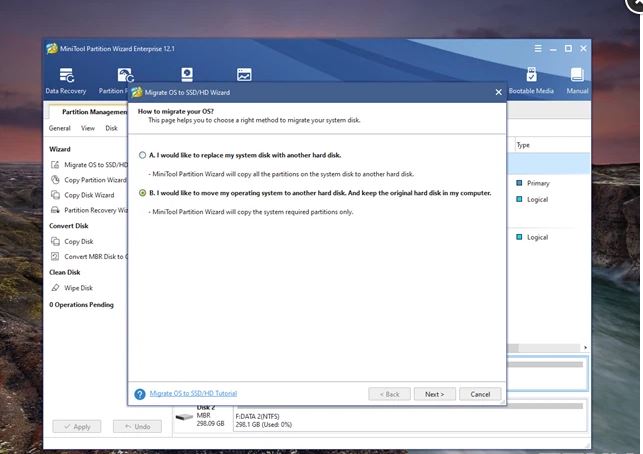Click the Disk 2 MBR 298.09 GB label
Viewport: 643px width, 454px height.
[210, 415]
